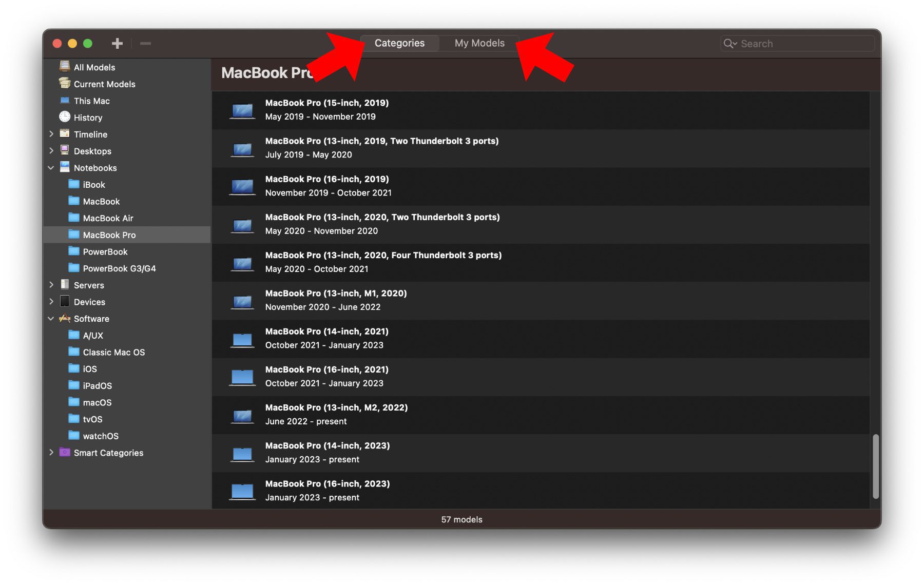Image resolution: width=924 pixels, height=585 pixels.
Task: Collapse the Notebooks category
Action: tap(51, 168)
